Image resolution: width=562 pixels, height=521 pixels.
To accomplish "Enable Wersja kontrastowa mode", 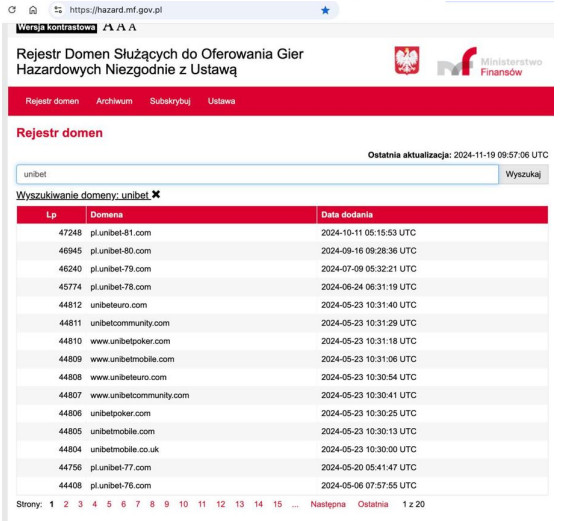I will tap(57, 28).
